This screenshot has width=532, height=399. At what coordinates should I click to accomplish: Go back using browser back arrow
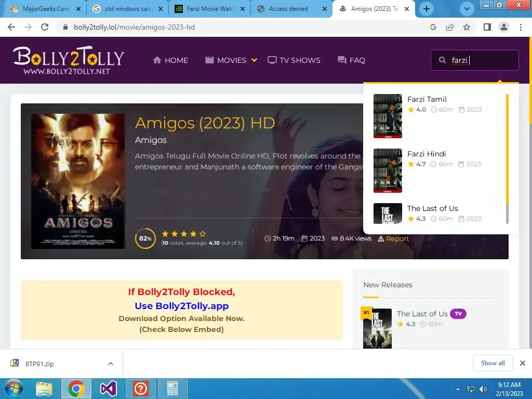point(11,27)
